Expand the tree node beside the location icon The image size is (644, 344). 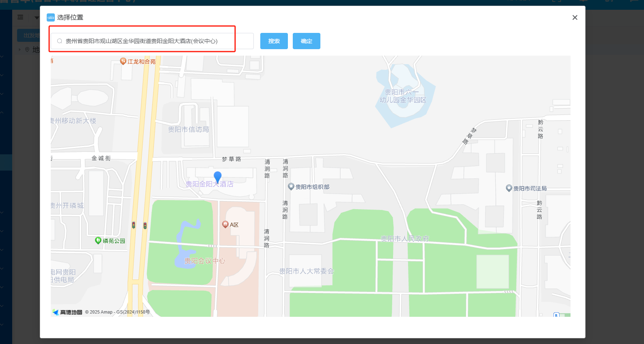click(19, 50)
